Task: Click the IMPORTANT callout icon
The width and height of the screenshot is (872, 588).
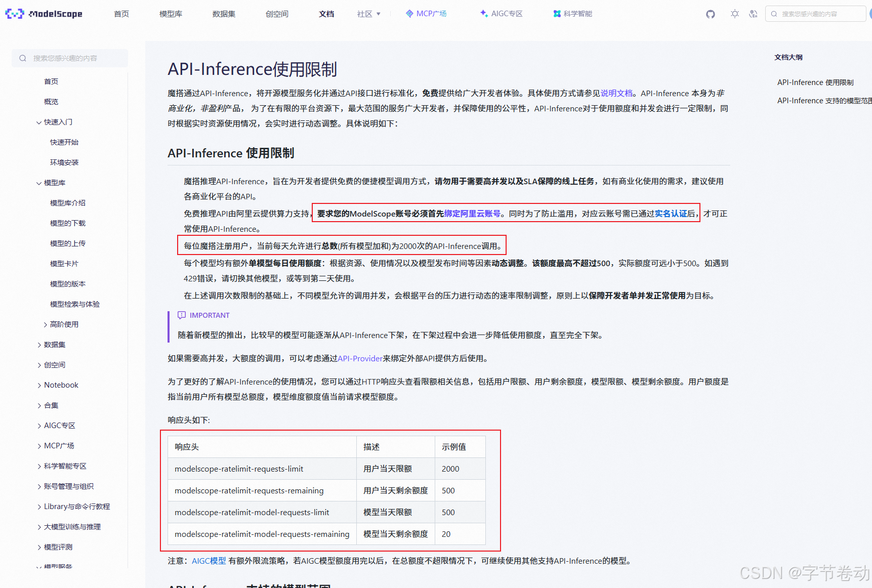Action: point(182,315)
